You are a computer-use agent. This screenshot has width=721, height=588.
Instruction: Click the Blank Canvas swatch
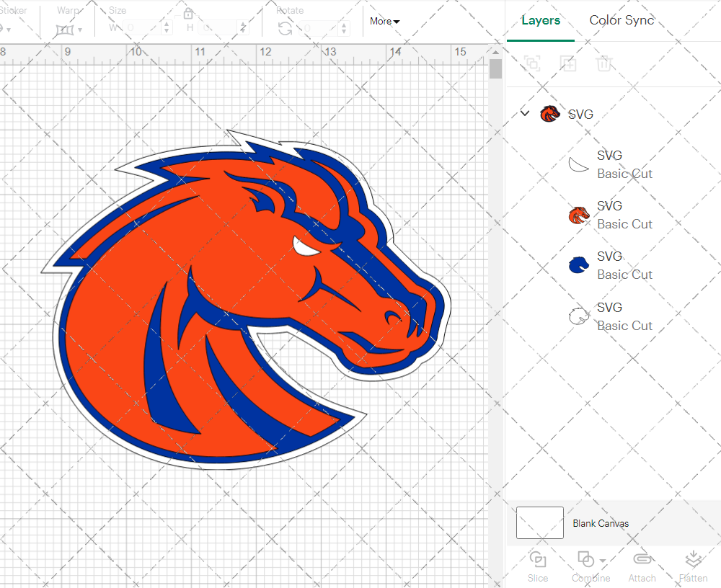coord(539,523)
